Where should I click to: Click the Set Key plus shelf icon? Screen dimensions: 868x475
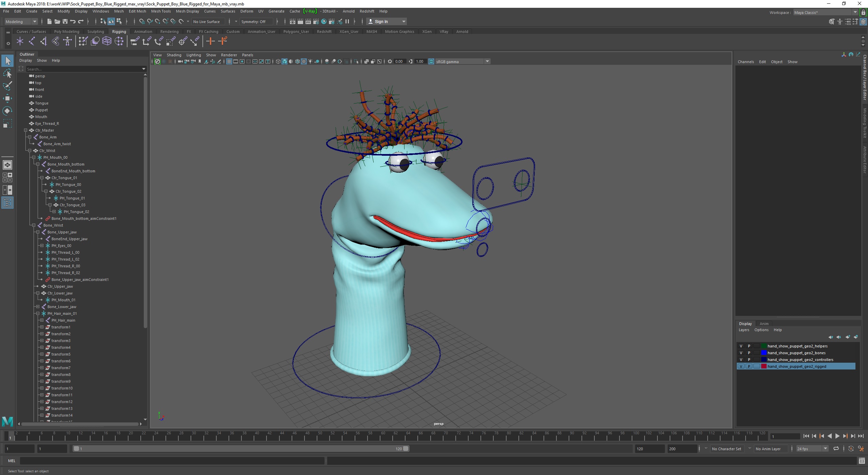tap(210, 41)
